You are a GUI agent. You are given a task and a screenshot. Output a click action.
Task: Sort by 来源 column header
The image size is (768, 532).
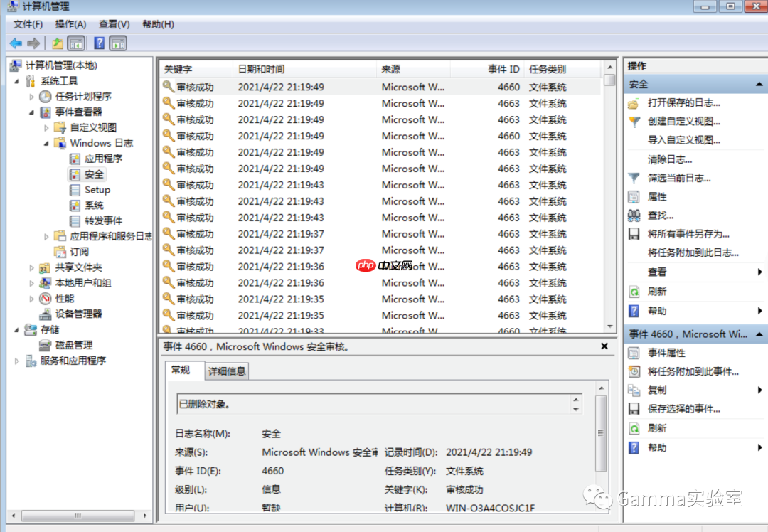414,69
